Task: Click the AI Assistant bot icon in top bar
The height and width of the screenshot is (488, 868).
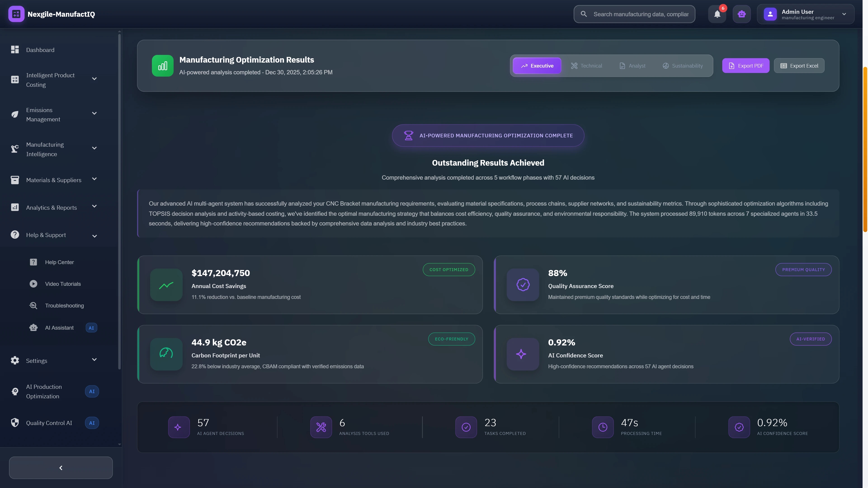Action: tap(742, 14)
